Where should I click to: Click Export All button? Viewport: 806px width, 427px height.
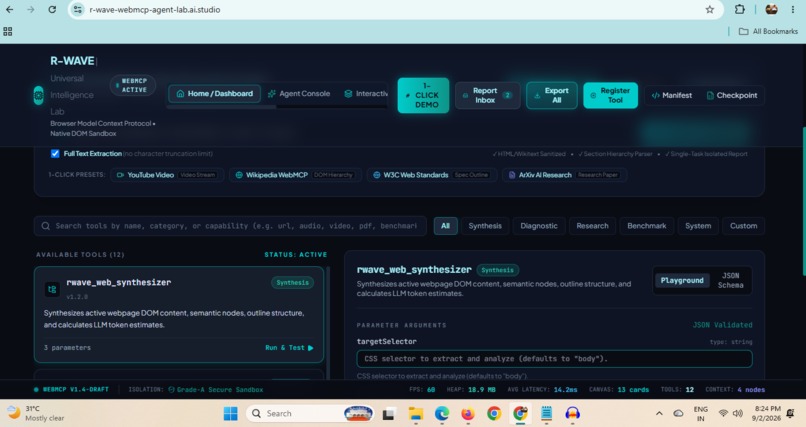pos(552,95)
